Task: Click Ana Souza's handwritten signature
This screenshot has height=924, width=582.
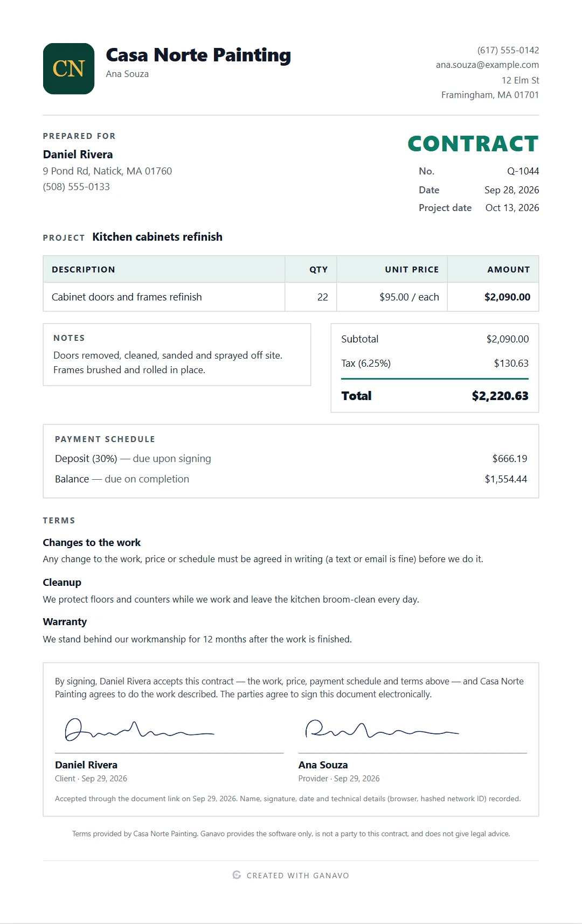Action: [382, 729]
